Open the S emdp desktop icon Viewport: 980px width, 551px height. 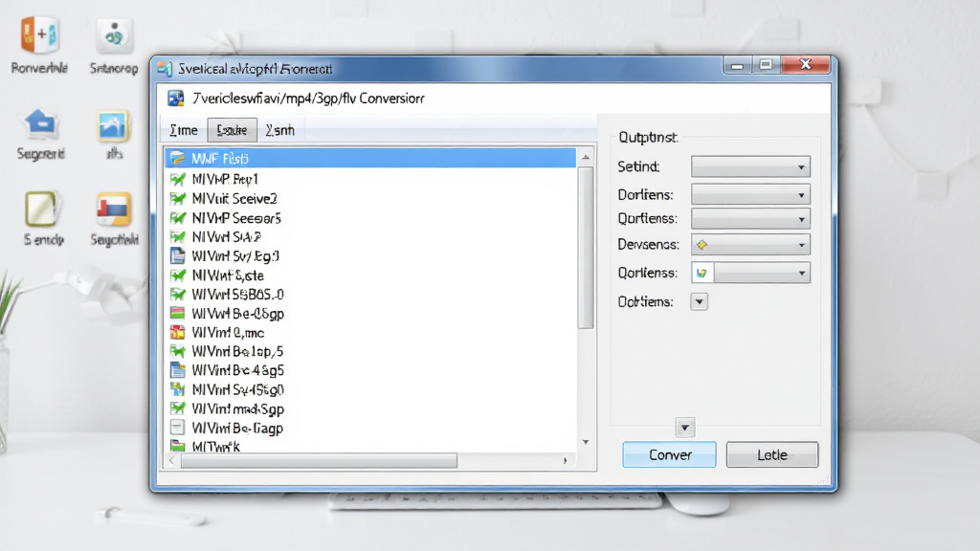(x=41, y=209)
